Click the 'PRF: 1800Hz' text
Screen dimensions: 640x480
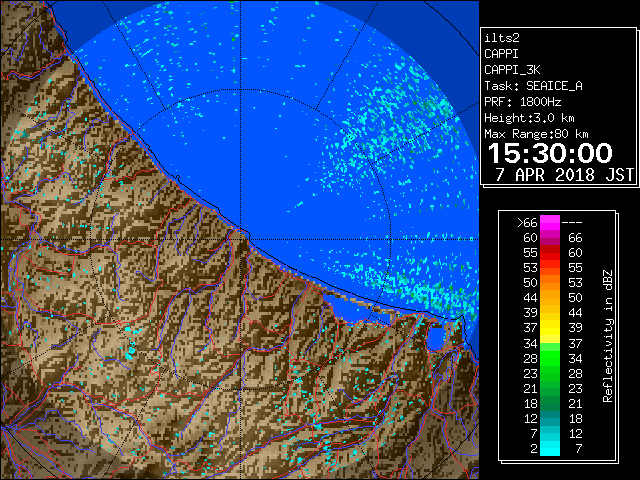(x=522, y=102)
